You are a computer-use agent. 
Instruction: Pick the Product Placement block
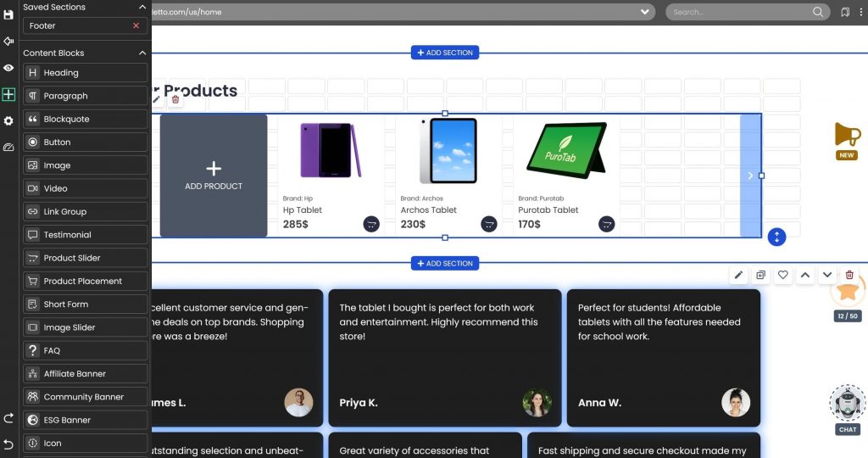(86, 281)
